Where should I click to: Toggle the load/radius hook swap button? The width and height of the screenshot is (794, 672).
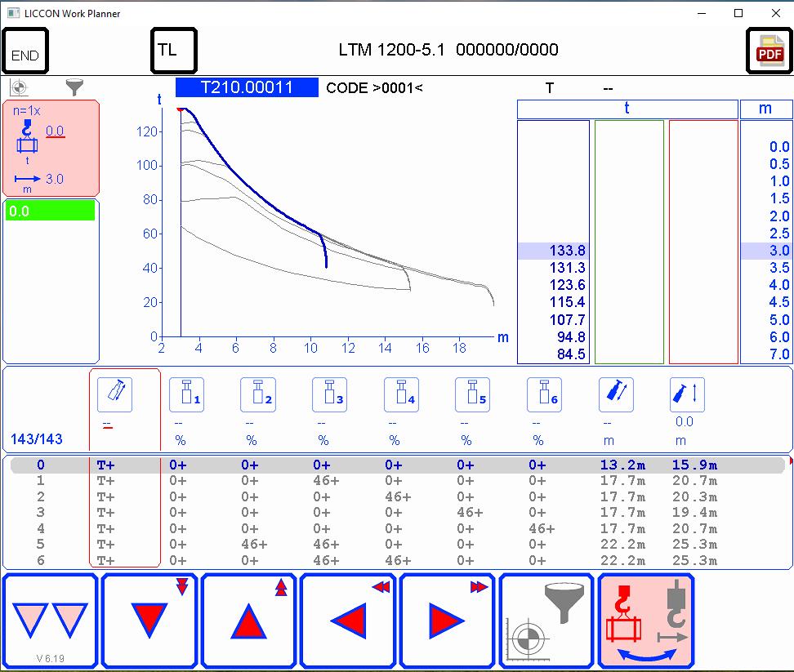pyautogui.click(x=645, y=621)
